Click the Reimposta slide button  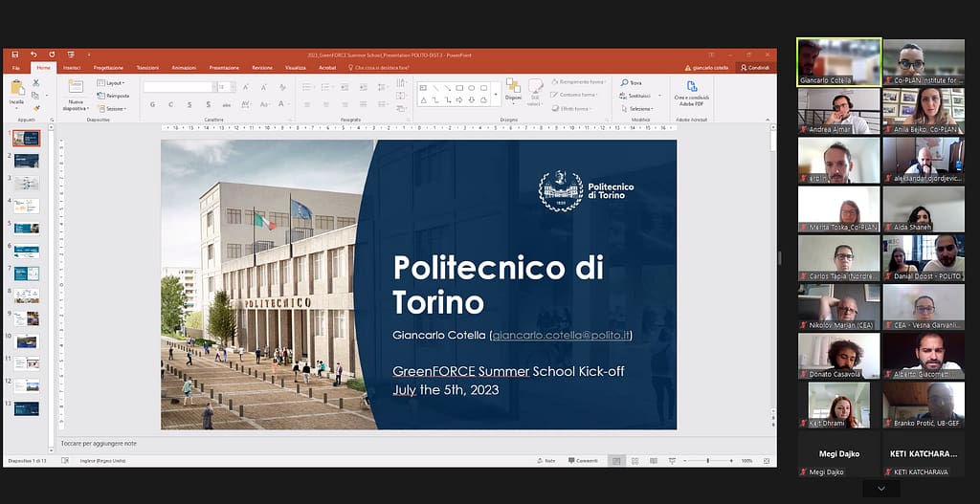(x=113, y=96)
